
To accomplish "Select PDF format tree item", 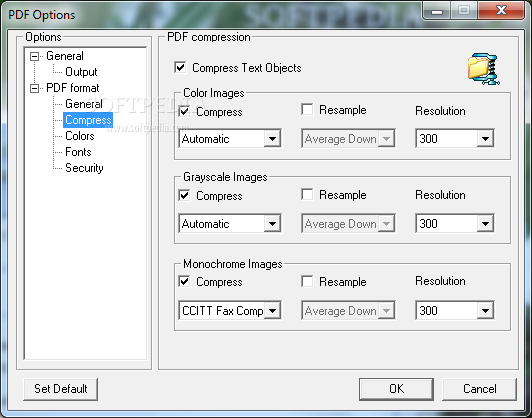I will pyautogui.click(x=73, y=88).
